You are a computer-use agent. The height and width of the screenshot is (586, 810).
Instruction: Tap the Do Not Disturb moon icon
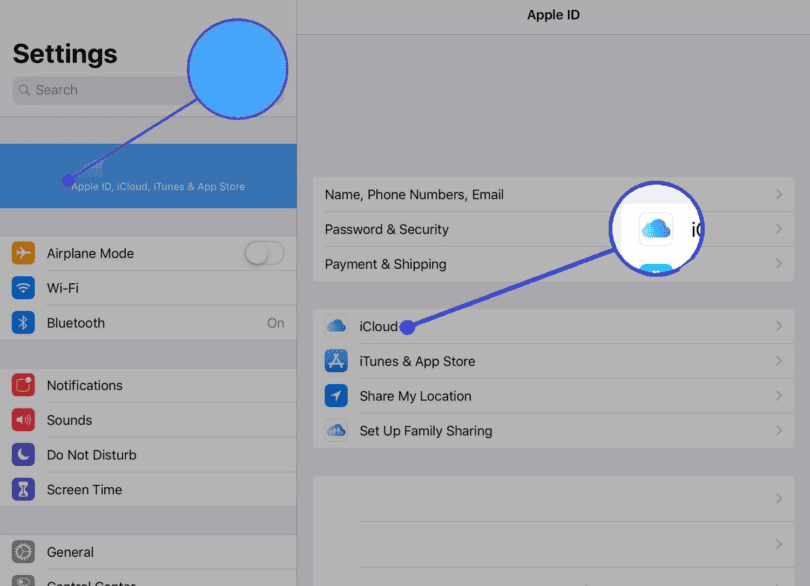[x=23, y=455]
